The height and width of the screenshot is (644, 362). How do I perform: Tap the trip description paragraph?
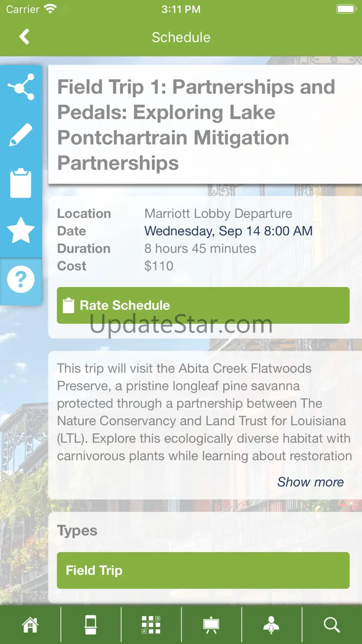[x=203, y=412]
